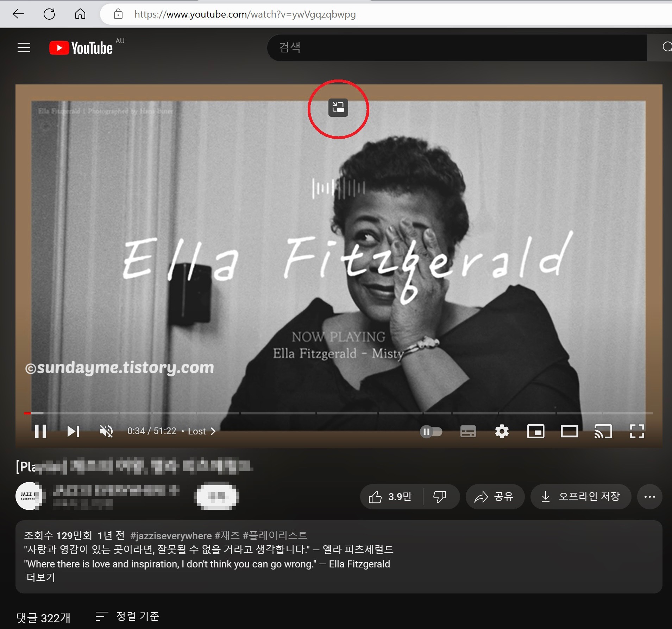
Task: Click the search magnifier button
Action: tap(667, 47)
